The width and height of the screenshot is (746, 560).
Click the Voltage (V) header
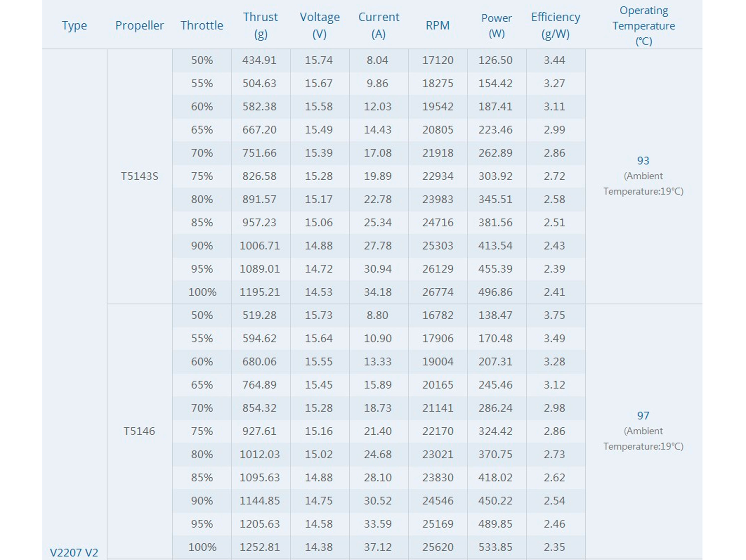(x=319, y=26)
